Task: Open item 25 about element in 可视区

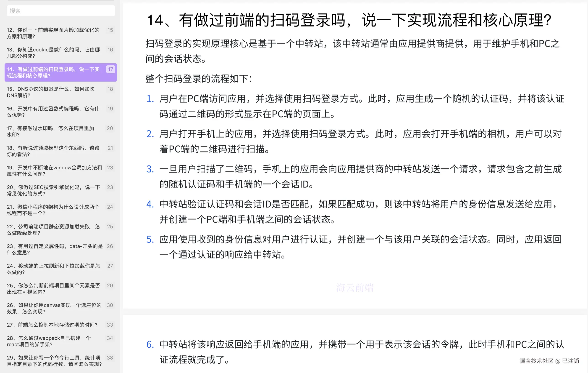Action: (53, 288)
